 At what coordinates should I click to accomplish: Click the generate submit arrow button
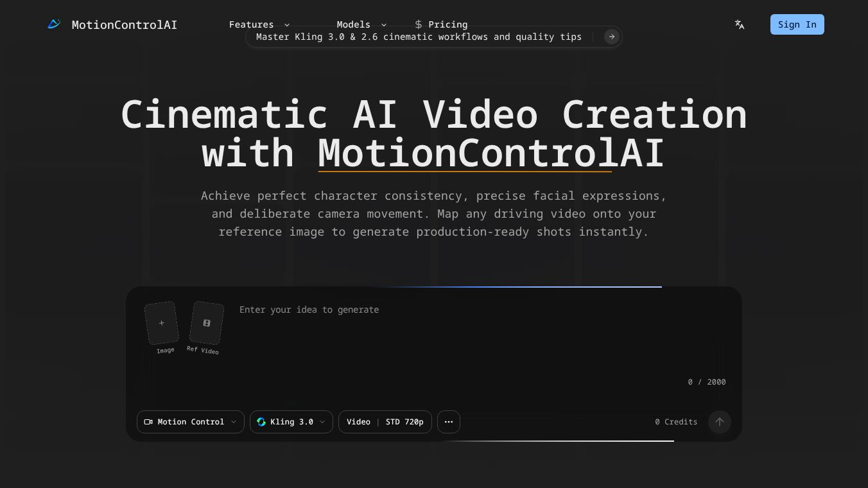coord(720,422)
